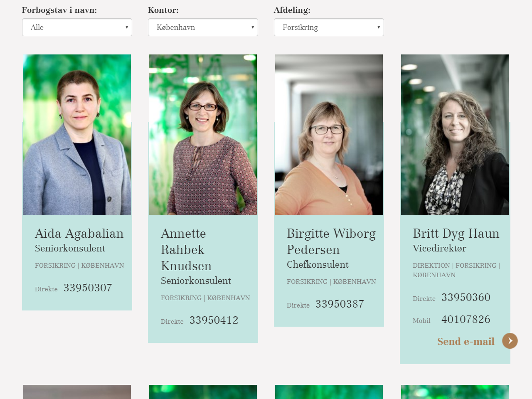
Task: Open Annette Rahbek Knudsen's portrait photo
Action: (x=203, y=135)
